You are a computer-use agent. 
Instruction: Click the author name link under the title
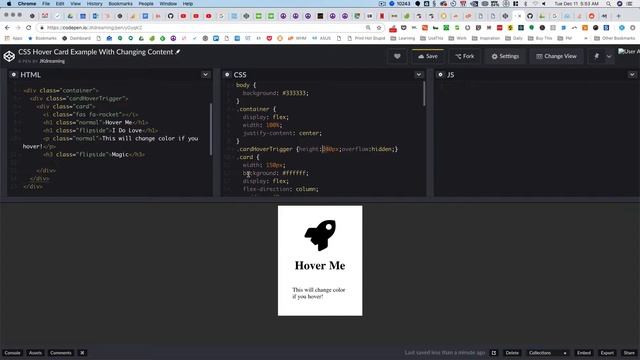click(52, 61)
